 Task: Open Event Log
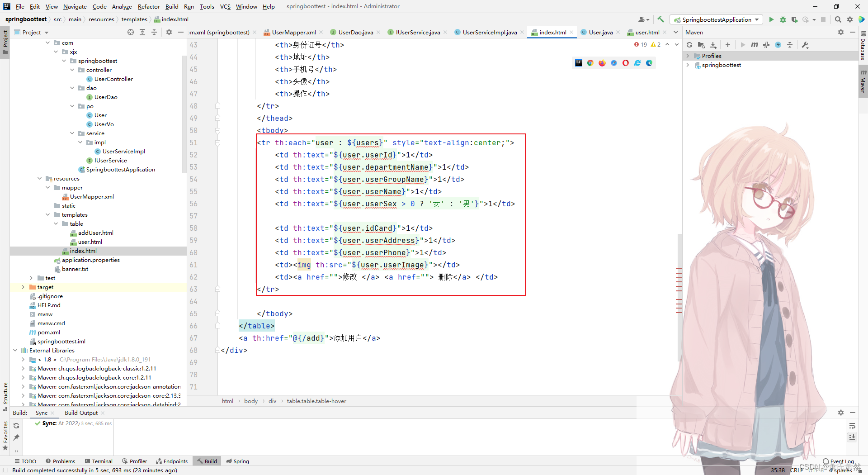coord(839,461)
